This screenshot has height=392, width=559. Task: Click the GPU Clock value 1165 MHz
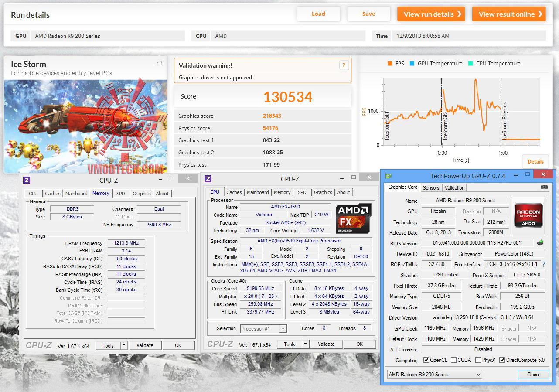coord(435,328)
